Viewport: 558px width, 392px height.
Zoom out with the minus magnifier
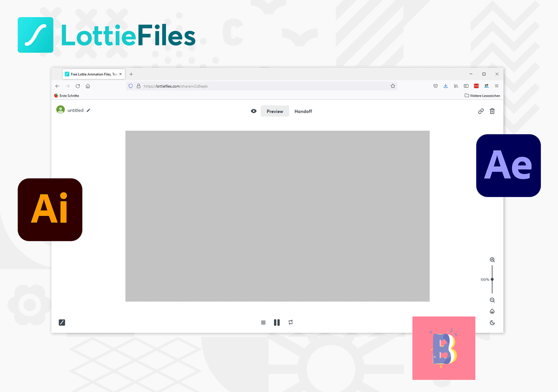[x=492, y=301]
